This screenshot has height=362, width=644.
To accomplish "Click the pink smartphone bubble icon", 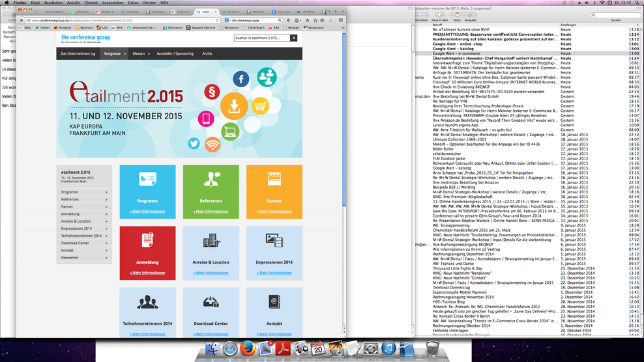I will tap(206, 118).
